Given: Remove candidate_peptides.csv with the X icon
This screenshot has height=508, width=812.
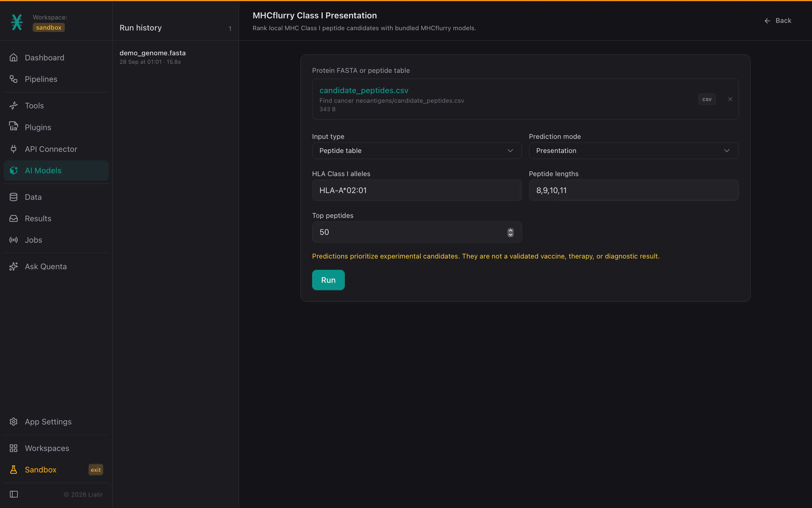Looking at the screenshot, I should tap(730, 99).
